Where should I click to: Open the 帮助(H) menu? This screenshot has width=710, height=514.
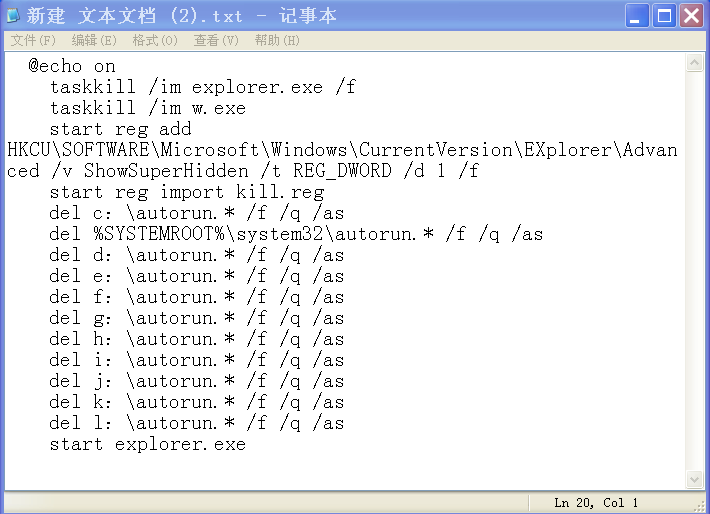pos(277,40)
